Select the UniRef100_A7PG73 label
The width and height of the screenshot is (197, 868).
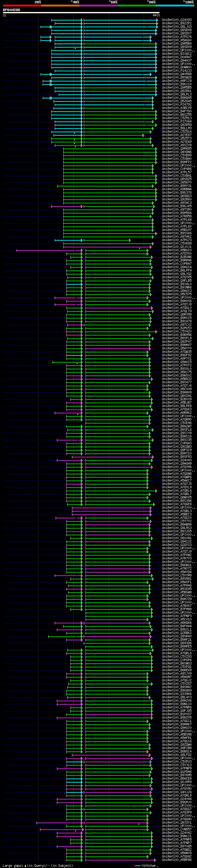pyautogui.click(x=176, y=240)
